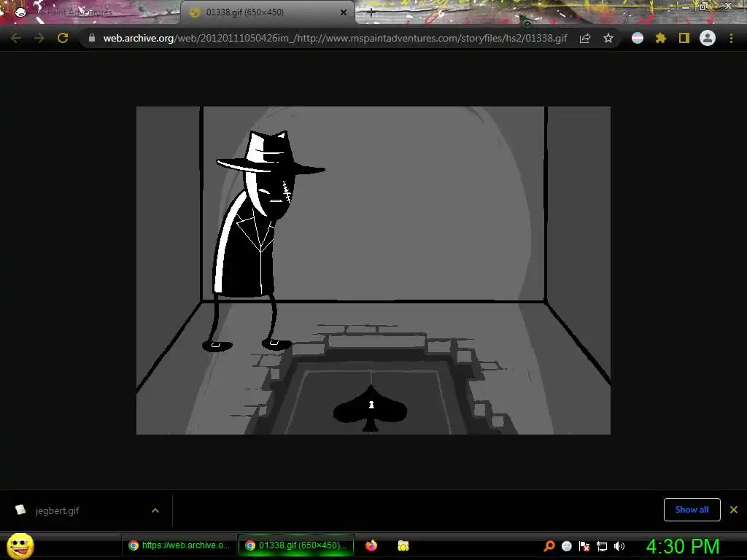Open the Chrome three-dot menu
The height and width of the screenshot is (560, 747).
(x=731, y=38)
